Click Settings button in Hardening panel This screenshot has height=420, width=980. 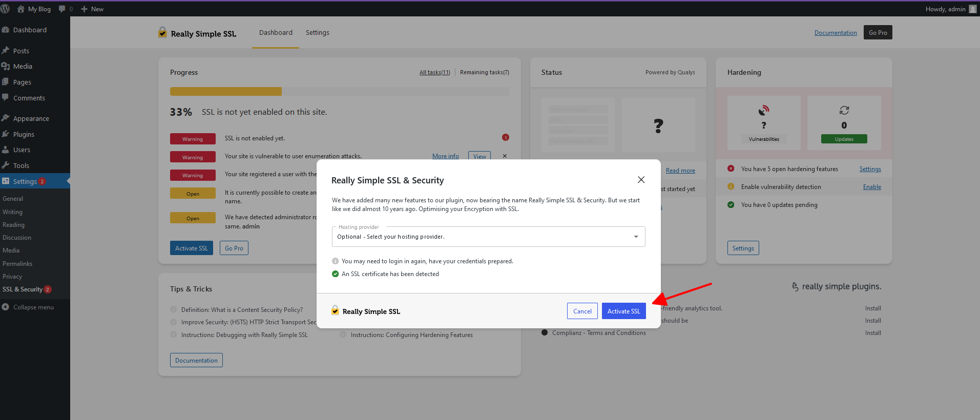click(743, 248)
